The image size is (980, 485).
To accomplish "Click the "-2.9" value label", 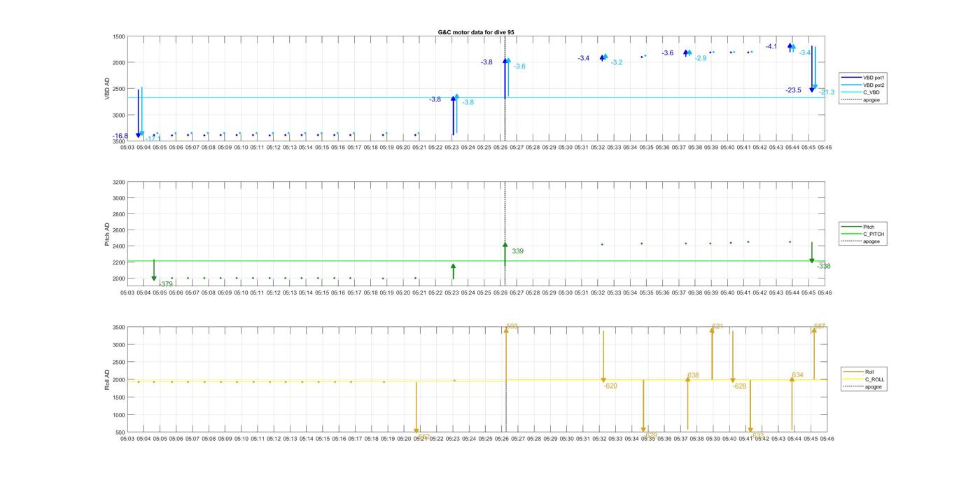I will (x=701, y=58).
